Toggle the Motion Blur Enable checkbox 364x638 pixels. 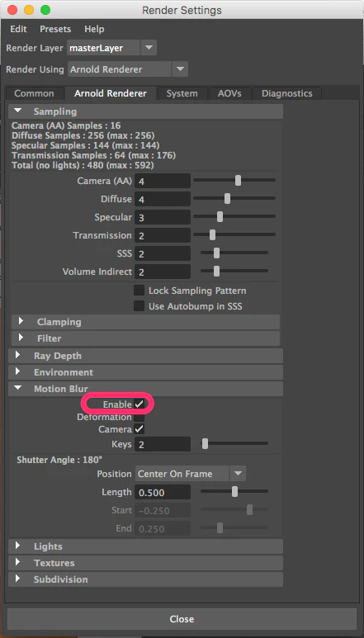(x=139, y=404)
